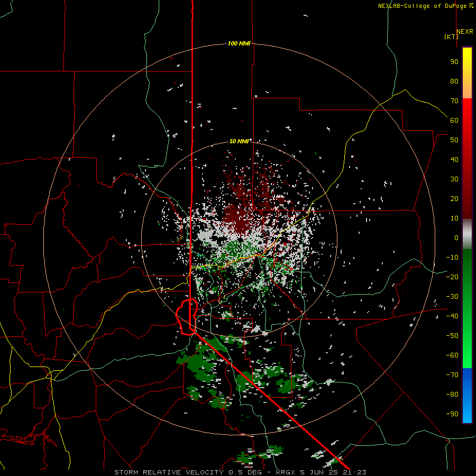This screenshot has width=476, height=476.
Task: Click the -90 value on velocity scale
Action: pyautogui.click(x=452, y=414)
